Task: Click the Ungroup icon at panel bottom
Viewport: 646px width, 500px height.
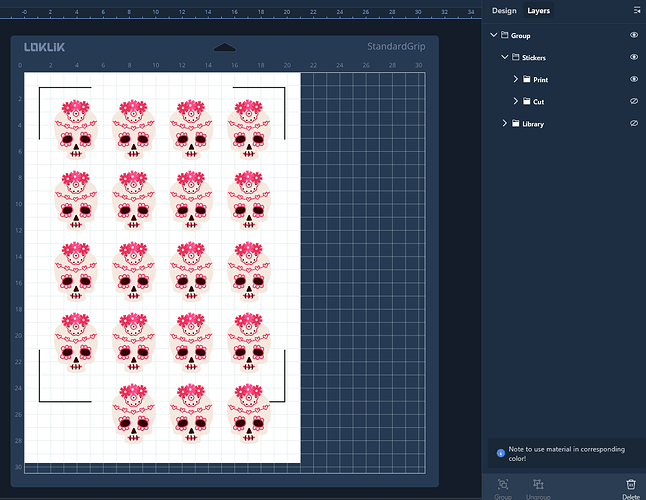Action: tap(538, 484)
